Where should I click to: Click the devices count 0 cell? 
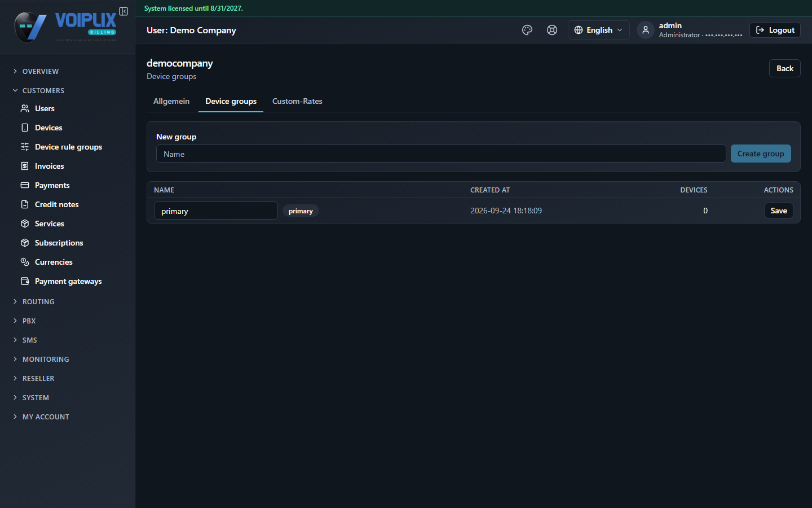[x=705, y=211]
